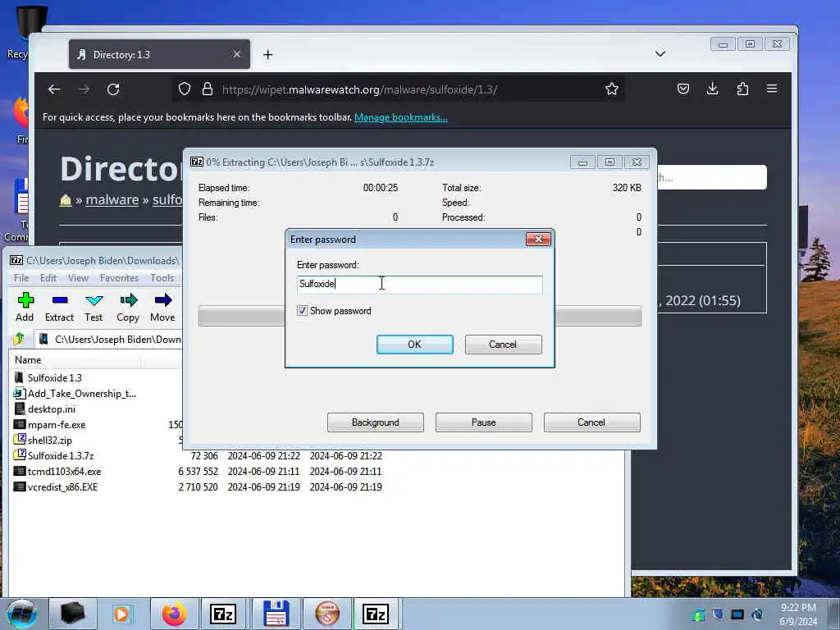
Task: Open Firefox extensions puzzle icon
Action: [742, 89]
